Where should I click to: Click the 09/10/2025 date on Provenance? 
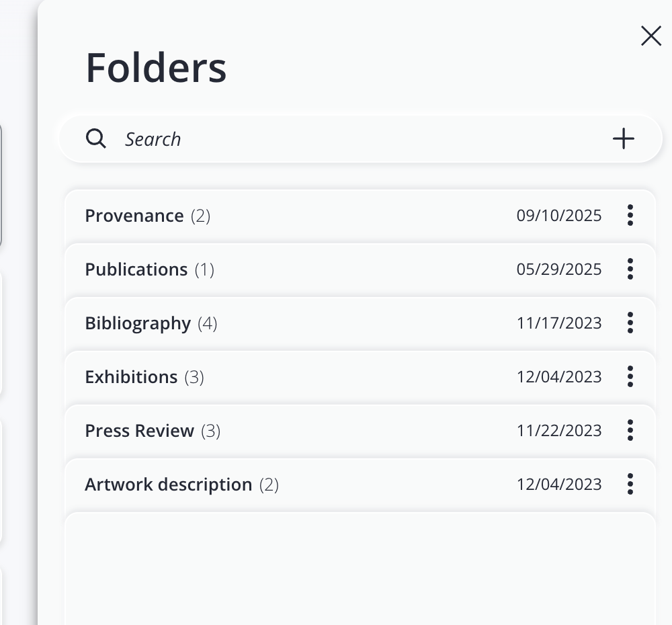click(x=559, y=216)
